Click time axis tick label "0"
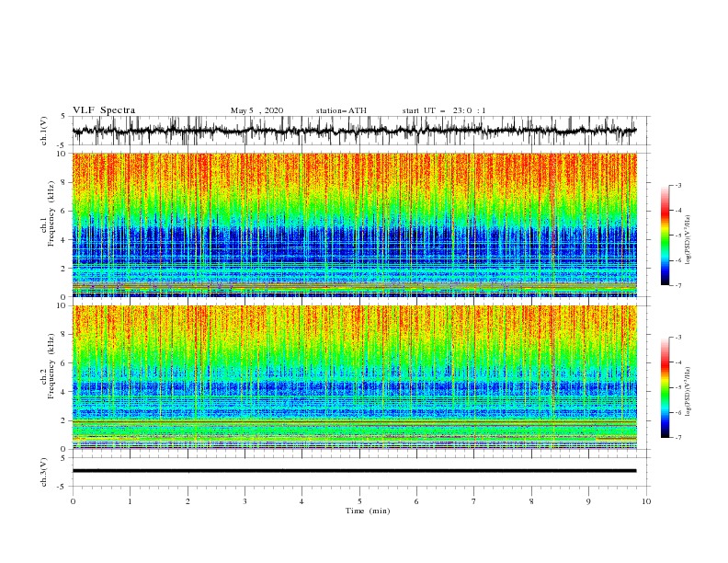This screenshot has width=728, height=563. (x=73, y=501)
